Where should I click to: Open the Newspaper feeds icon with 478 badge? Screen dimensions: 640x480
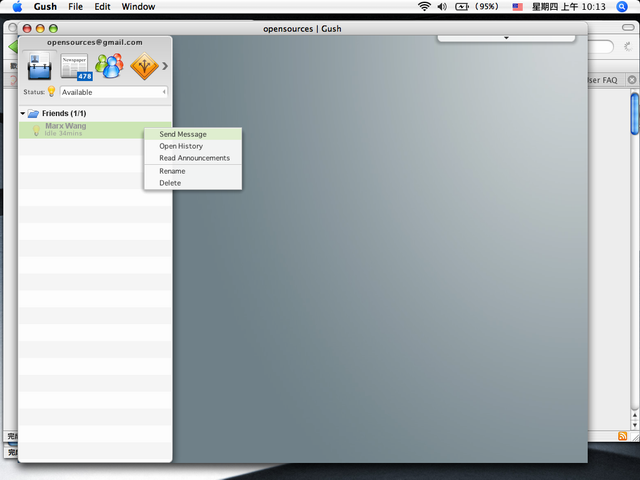(x=76, y=66)
